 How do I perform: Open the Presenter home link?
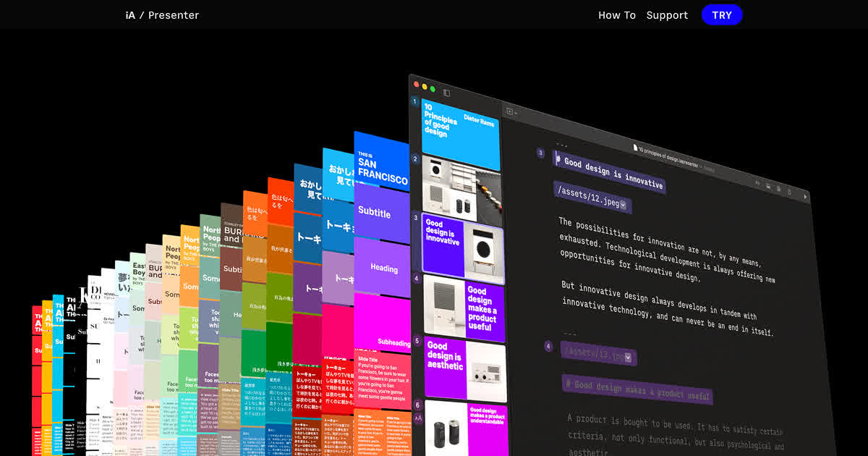[174, 14]
